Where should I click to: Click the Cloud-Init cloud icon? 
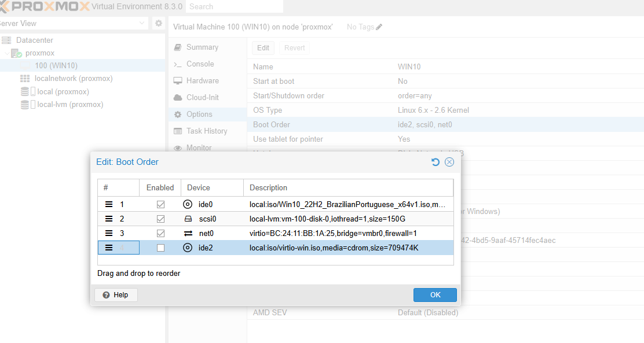point(178,98)
